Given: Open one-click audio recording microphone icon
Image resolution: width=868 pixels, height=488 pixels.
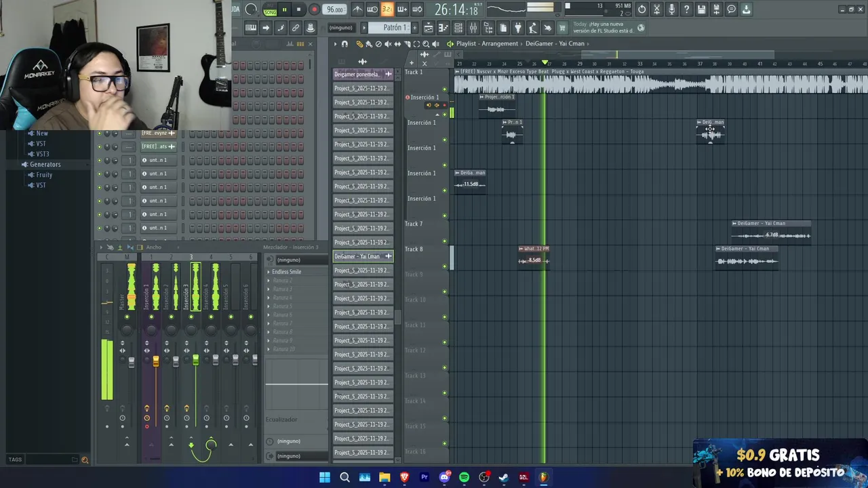Looking at the screenshot, I should pyautogui.click(x=671, y=9).
